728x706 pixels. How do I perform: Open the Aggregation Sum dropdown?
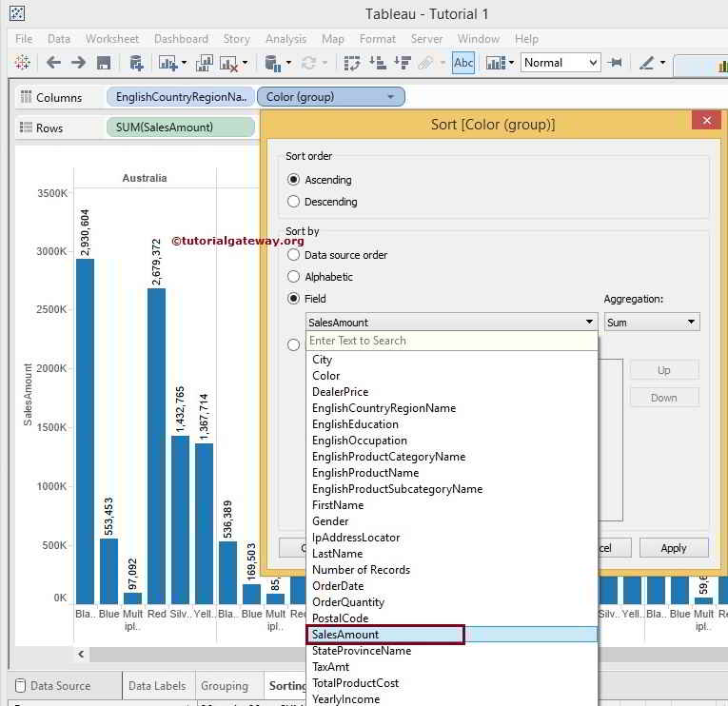[x=652, y=323]
